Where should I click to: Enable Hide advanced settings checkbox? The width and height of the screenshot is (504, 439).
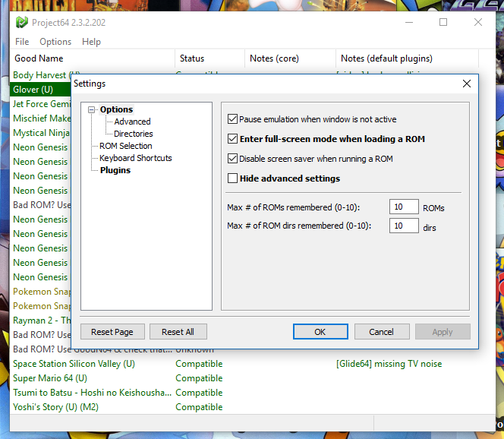(x=232, y=178)
